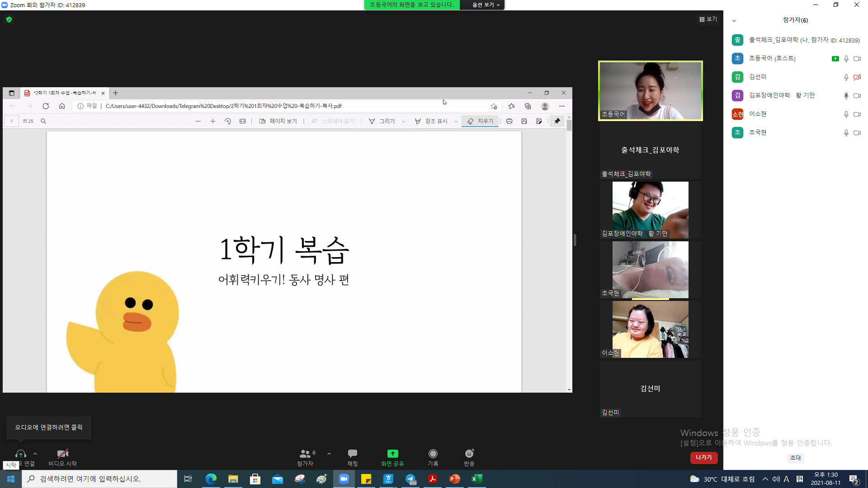Reload the PDF page in Edge

[46, 106]
